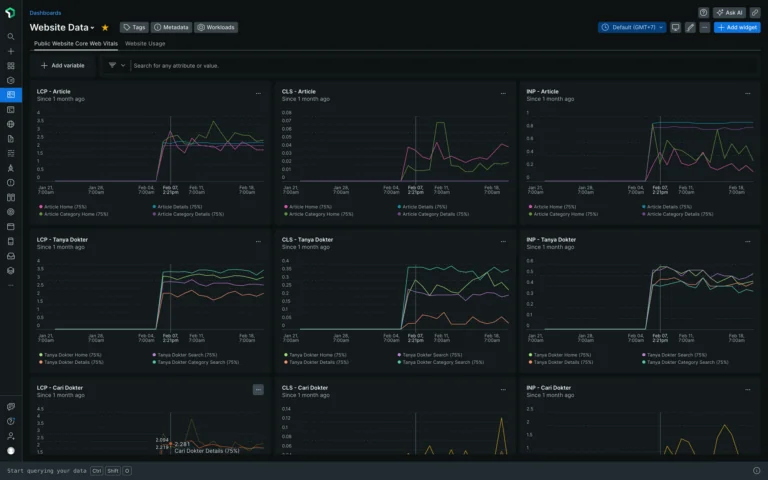
Task: Open the inbox tray icon in sidebar
Action: point(11,256)
